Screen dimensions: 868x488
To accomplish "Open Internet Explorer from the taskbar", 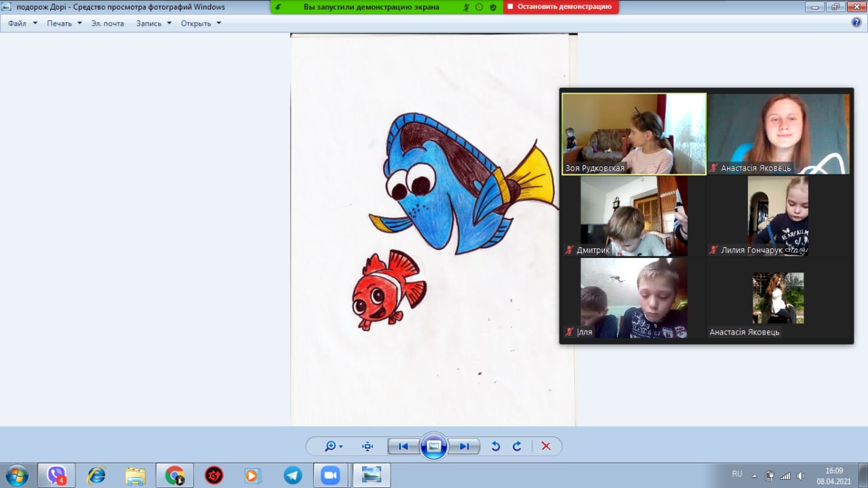I will pyautogui.click(x=97, y=475).
